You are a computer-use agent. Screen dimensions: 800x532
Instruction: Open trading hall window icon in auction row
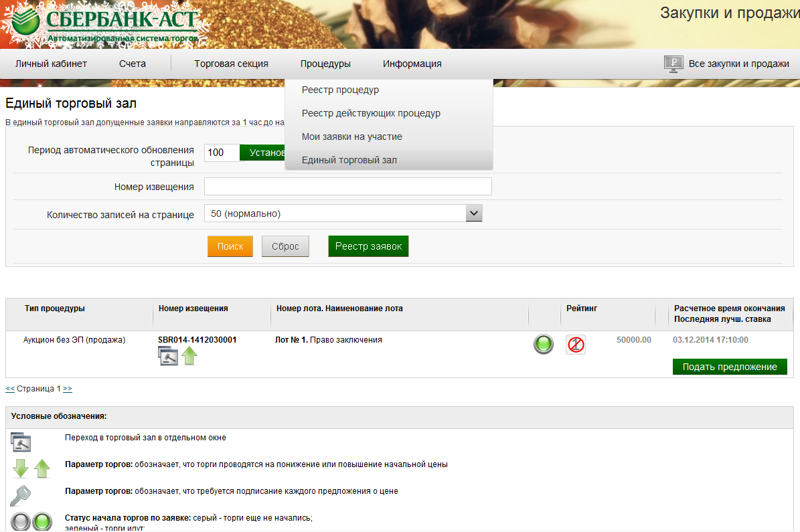167,357
